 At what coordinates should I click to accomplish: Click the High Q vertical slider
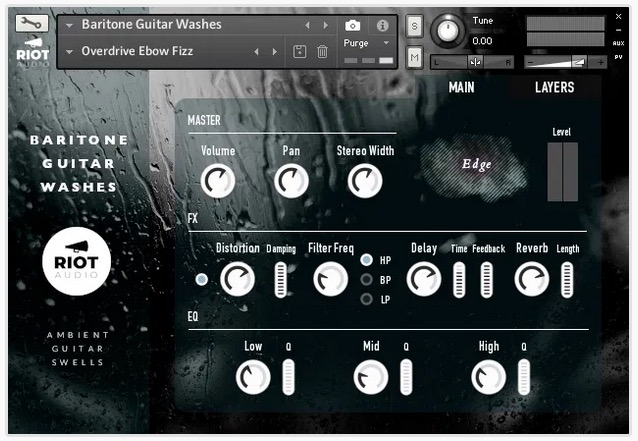[x=524, y=377]
